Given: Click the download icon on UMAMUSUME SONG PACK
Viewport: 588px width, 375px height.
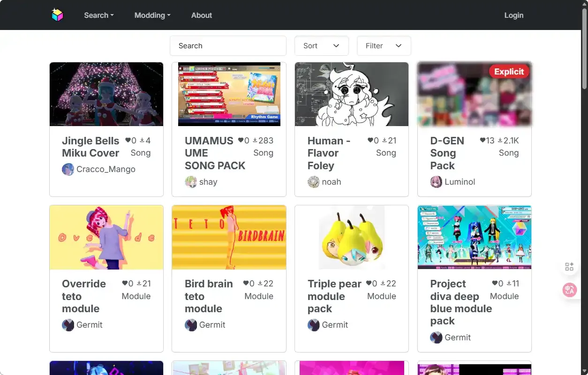Looking at the screenshot, I should [x=255, y=141].
